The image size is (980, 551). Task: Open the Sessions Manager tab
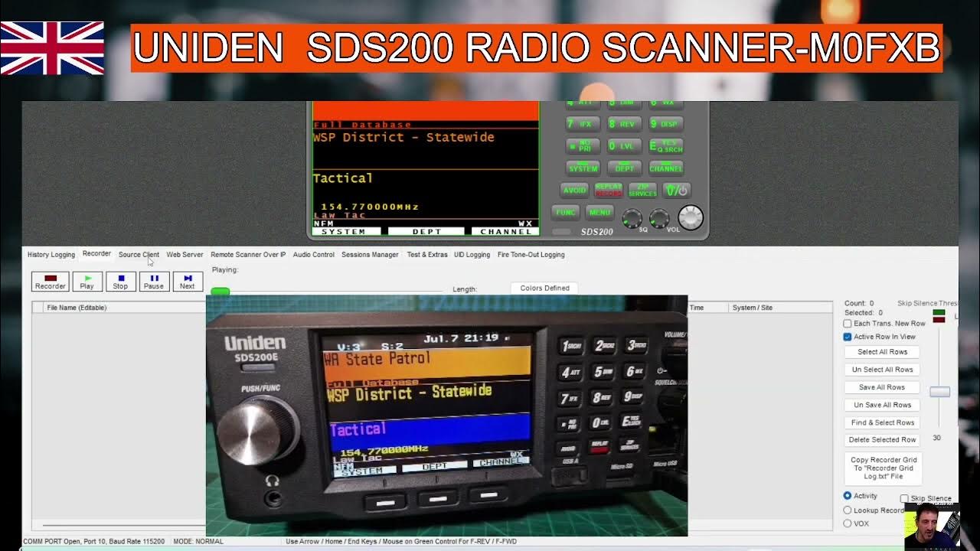tap(370, 255)
